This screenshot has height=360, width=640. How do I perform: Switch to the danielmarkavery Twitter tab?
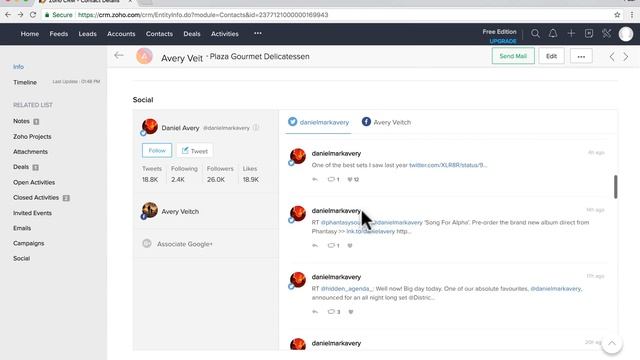(318, 122)
